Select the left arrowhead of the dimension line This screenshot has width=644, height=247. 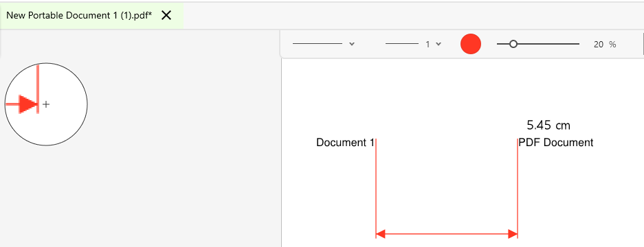(x=380, y=234)
